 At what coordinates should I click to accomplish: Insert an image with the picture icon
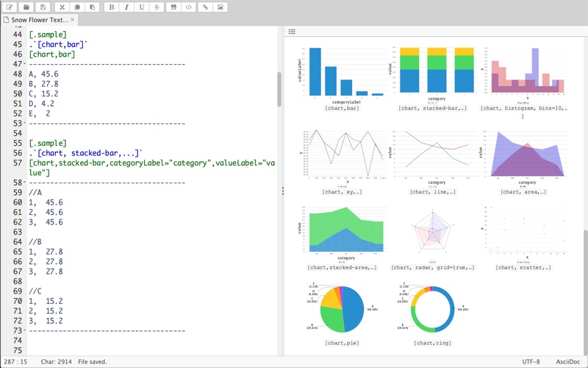click(x=220, y=7)
